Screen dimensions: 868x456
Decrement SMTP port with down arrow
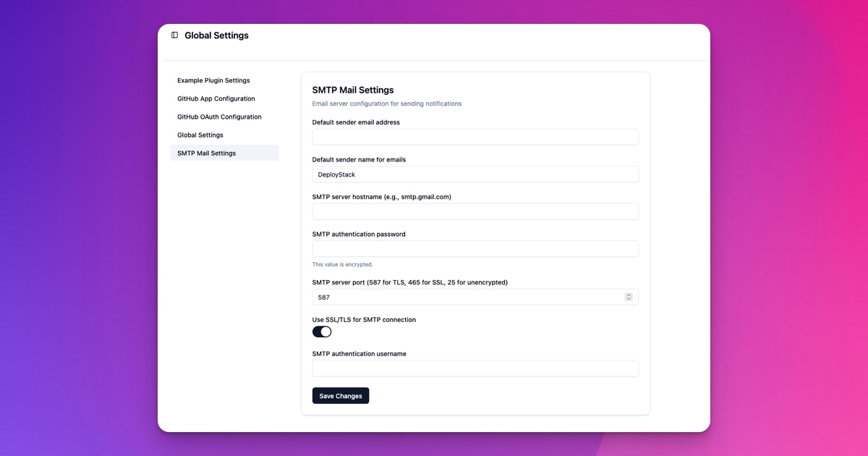pos(629,299)
